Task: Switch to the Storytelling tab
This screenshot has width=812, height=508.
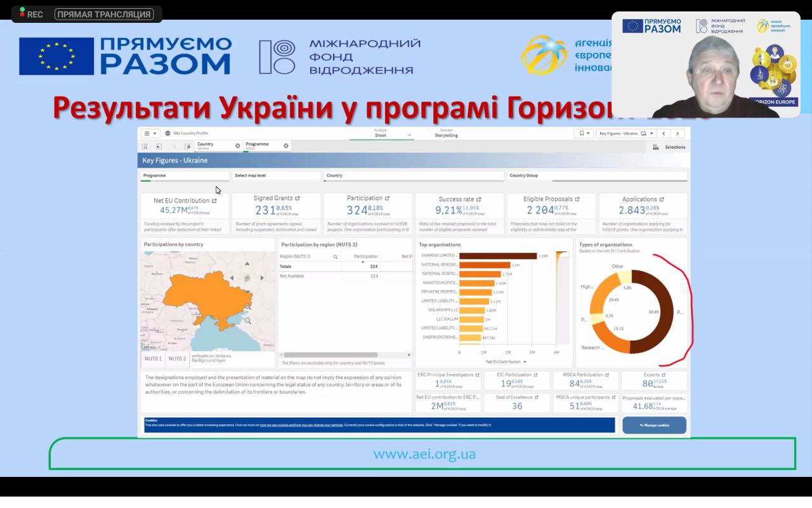Action: pos(446,133)
